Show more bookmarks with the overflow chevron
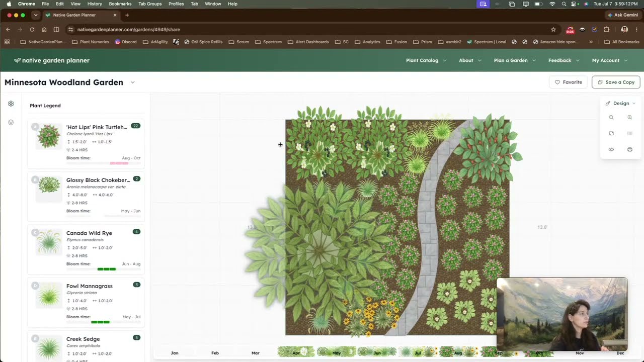Image resolution: width=644 pixels, height=362 pixels. point(591,42)
